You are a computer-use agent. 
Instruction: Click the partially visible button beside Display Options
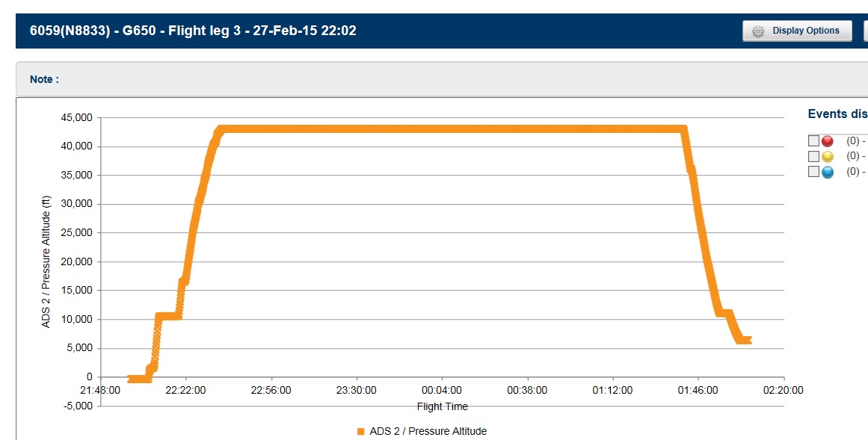(865, 31)
